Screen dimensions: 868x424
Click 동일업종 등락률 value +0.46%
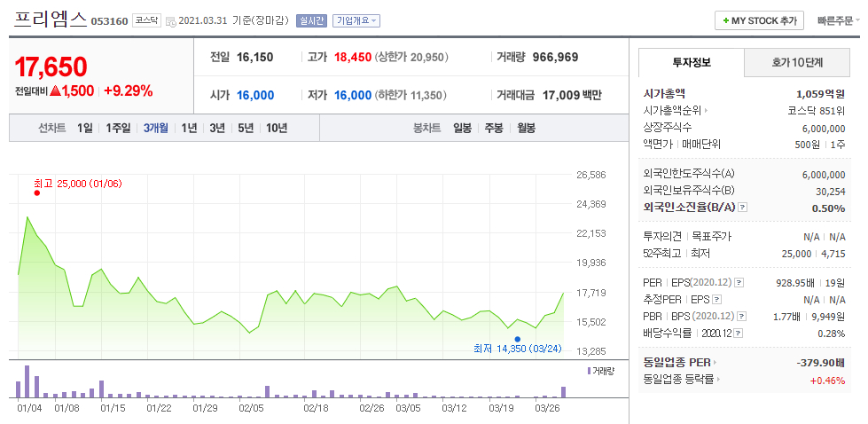(827, 381)
